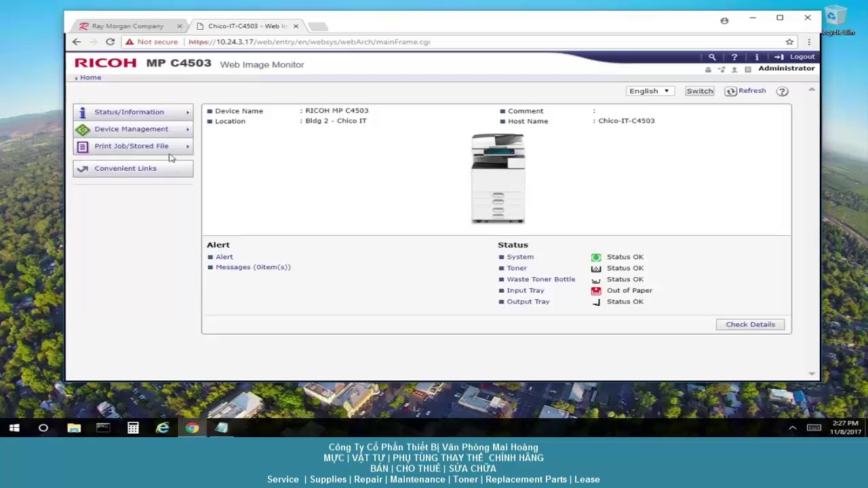Click the browser back arrow
868x488 pixels.
(77, 42)
